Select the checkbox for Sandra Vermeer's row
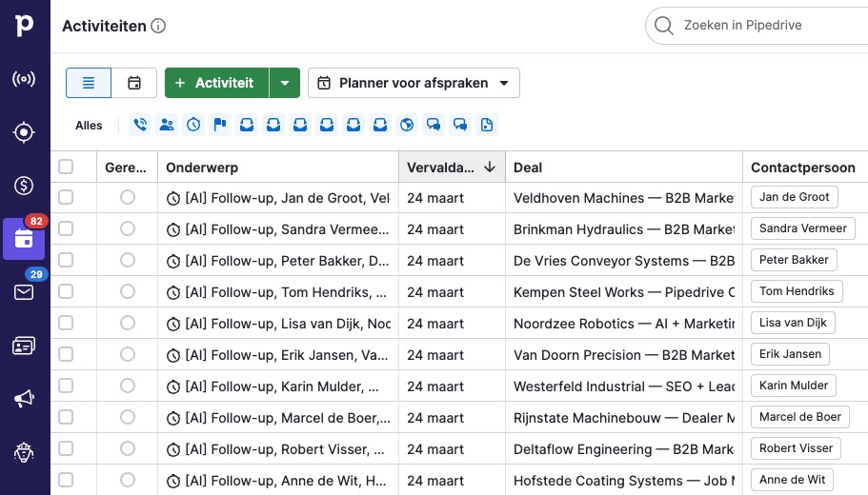868x495 pixels. pos(66,228)
